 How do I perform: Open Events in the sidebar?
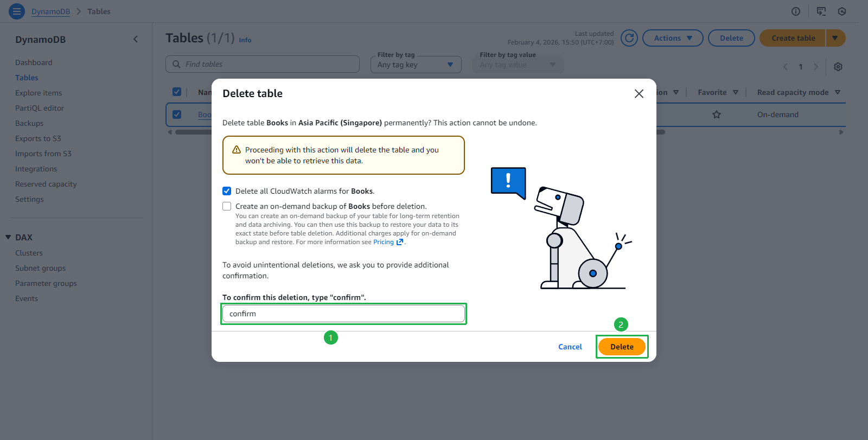[27, 298]
